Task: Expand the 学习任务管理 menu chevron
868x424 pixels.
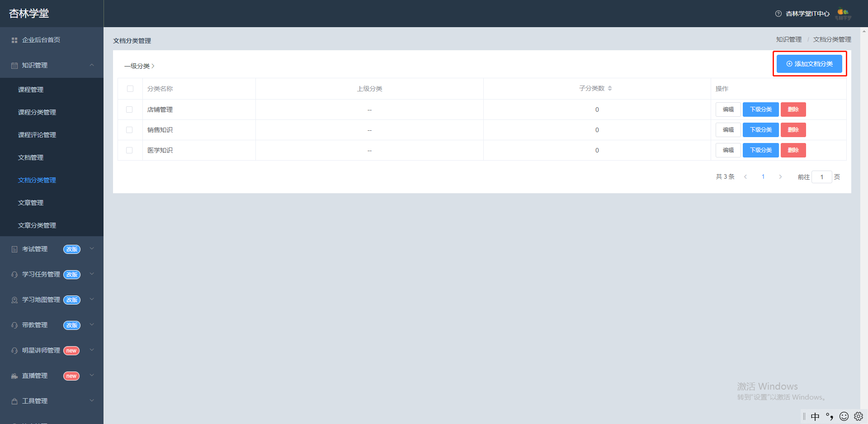Action: [x=92, y=274]
